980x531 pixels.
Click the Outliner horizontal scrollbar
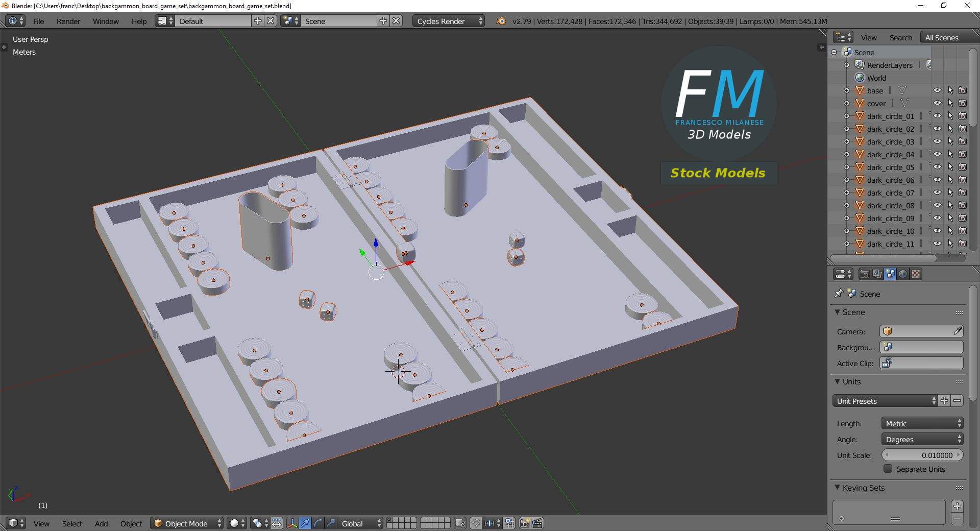(x=884, y=258)
